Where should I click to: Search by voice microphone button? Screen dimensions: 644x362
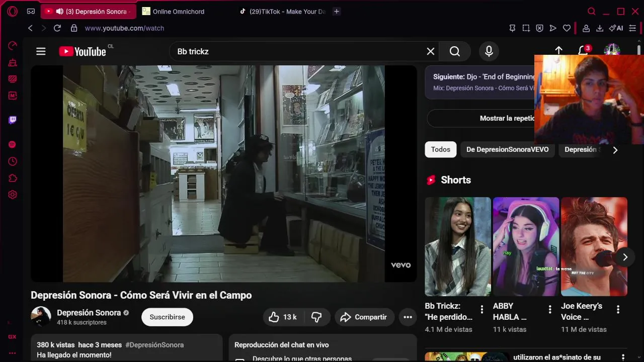click(x=489, y=51)
